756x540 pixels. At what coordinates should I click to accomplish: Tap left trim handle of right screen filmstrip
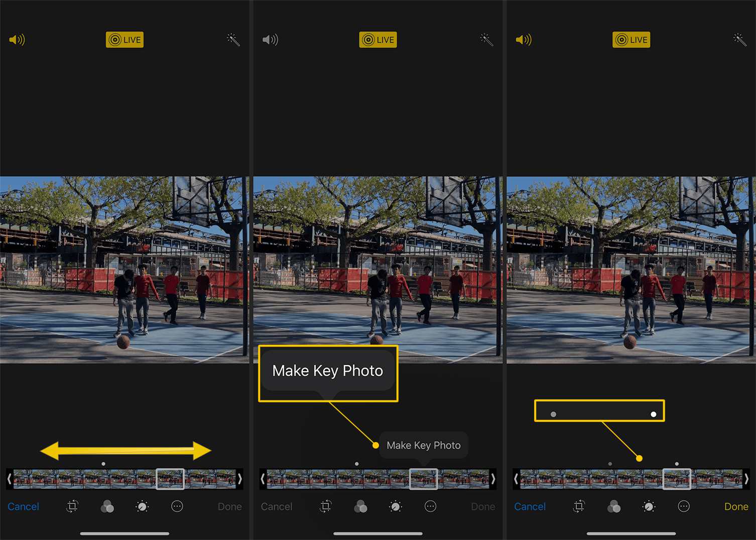[516, 479]
